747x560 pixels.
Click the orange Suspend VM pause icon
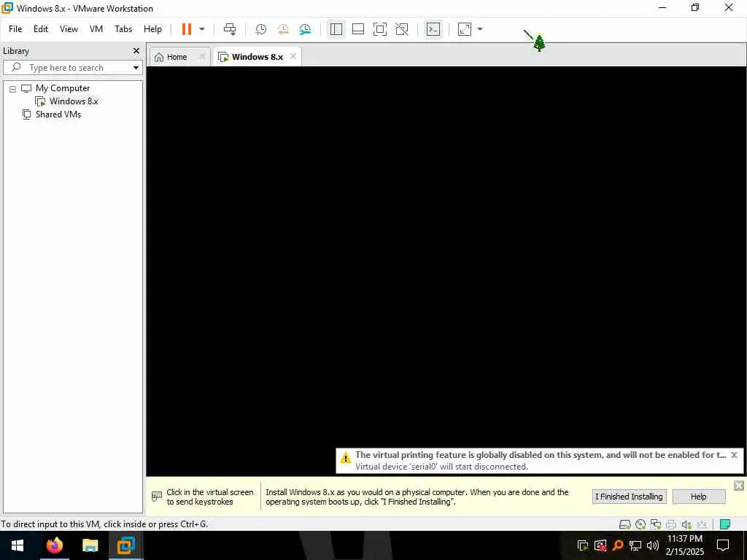[x=186, y=29]
